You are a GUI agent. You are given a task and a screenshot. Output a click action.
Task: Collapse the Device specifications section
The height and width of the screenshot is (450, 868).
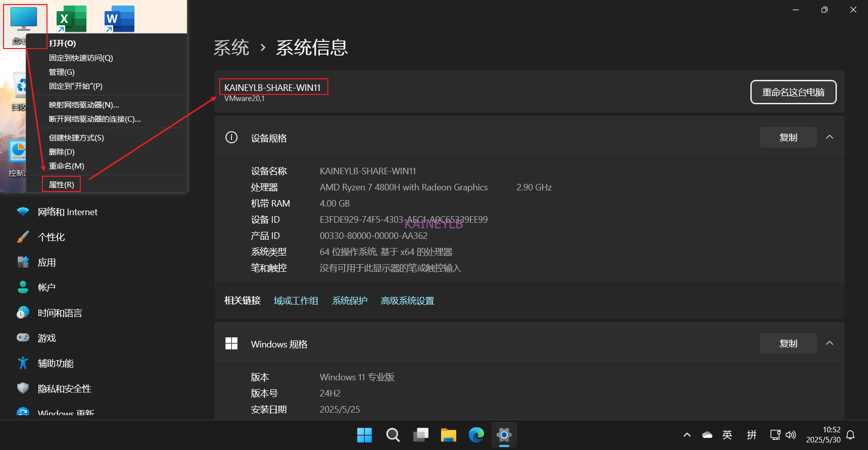pyautogui.click(x=830, y=137)
